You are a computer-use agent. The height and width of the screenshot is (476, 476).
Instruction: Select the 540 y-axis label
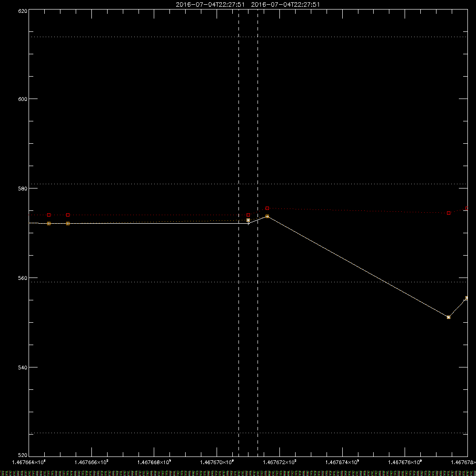tap(23, 367)
